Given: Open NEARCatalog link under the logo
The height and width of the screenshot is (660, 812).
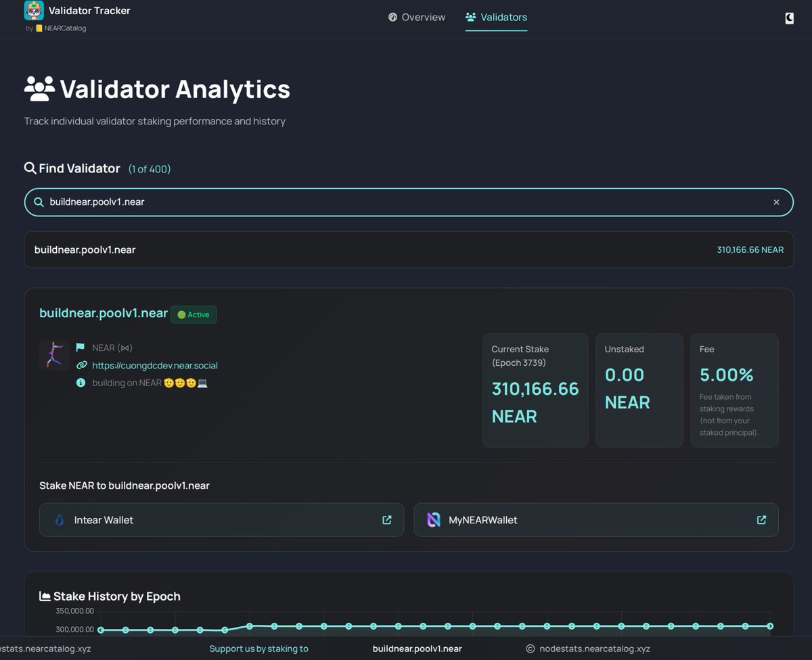Looking at the screenshot, I should click(x=62, y=28).
